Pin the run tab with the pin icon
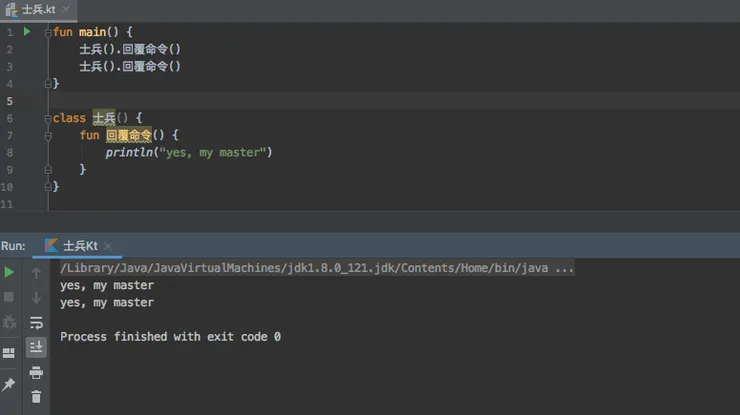 click(x=9, y=384)
